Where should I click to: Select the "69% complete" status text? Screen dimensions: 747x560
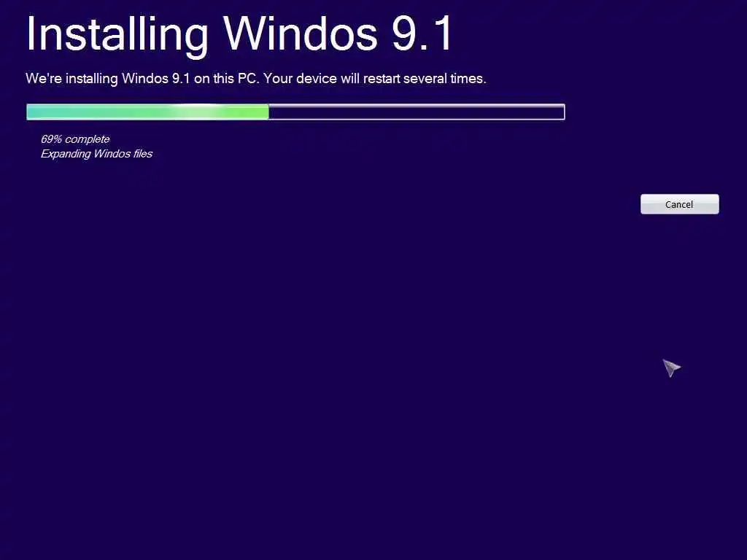(x=75, y=139)
